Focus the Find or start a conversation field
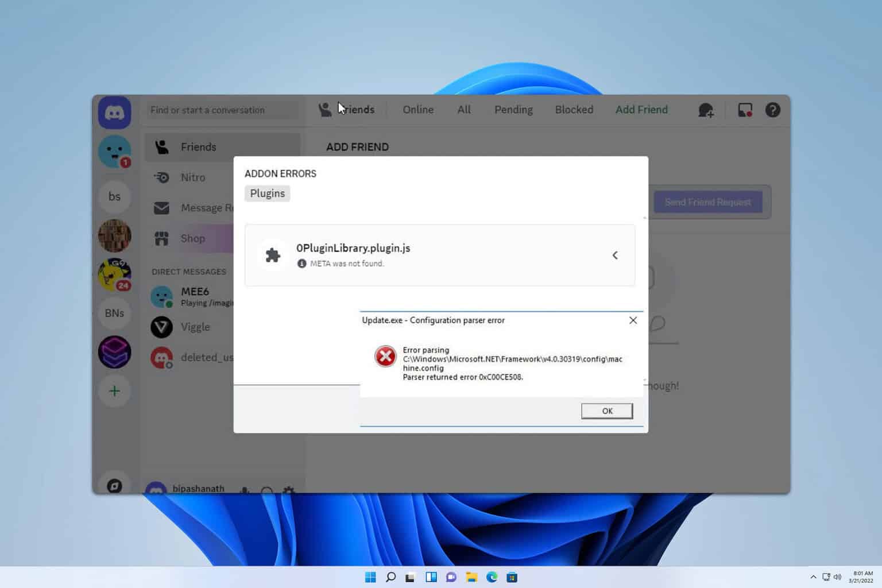 click(223, 110)
